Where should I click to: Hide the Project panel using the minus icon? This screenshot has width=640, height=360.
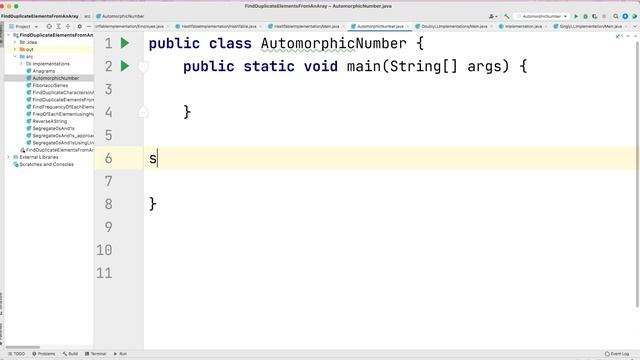(x=89, y=26)
